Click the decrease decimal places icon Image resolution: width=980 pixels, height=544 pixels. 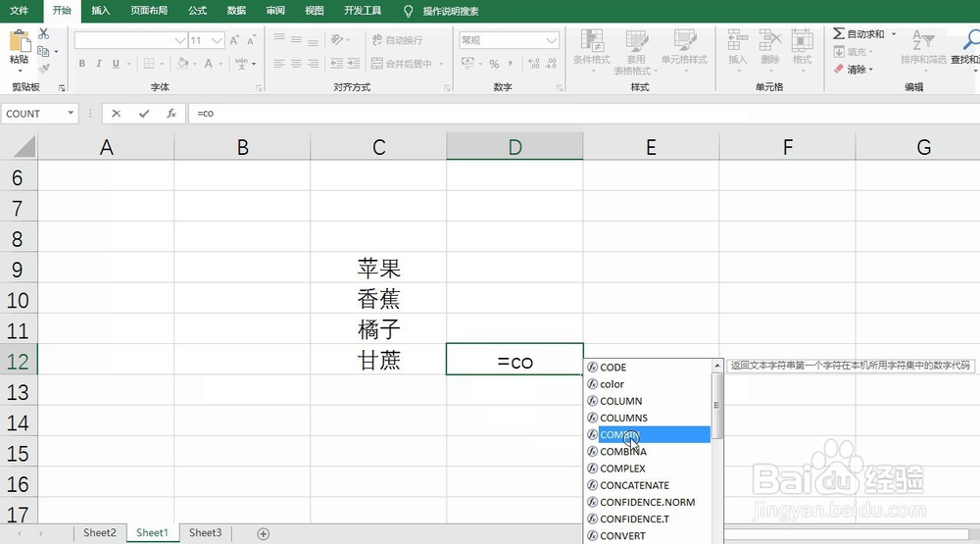coord(551,64)
